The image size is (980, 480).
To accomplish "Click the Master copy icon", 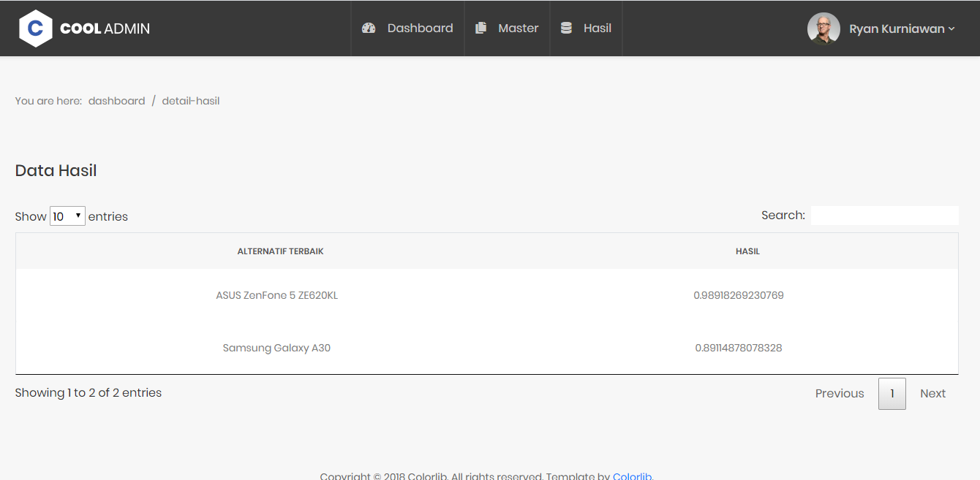I will 480,28.
